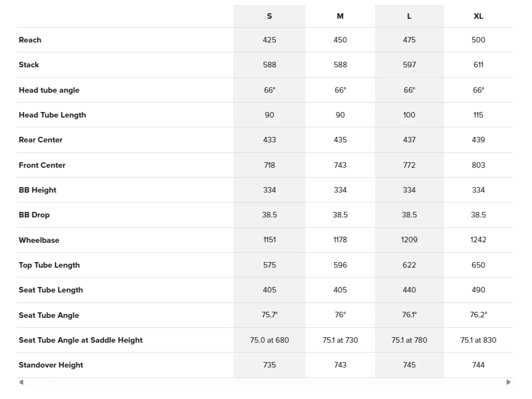
Task: Click the 1242 wheelbase value for XL
Action: (478, 240)
